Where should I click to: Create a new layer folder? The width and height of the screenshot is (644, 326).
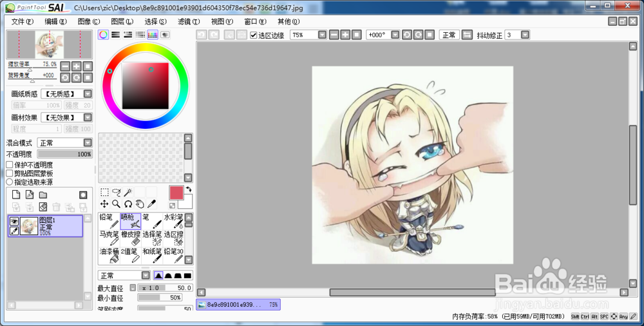point(43,195)
